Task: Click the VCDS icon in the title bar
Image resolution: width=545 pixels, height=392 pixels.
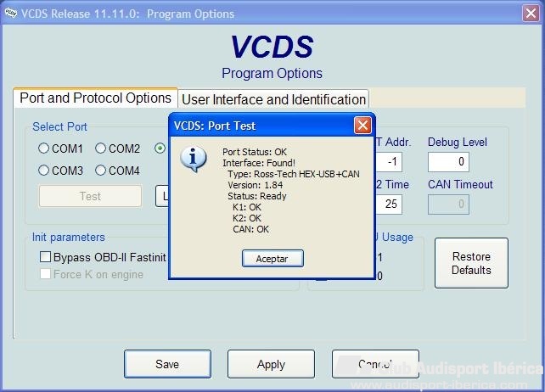Action: (11, 13)
